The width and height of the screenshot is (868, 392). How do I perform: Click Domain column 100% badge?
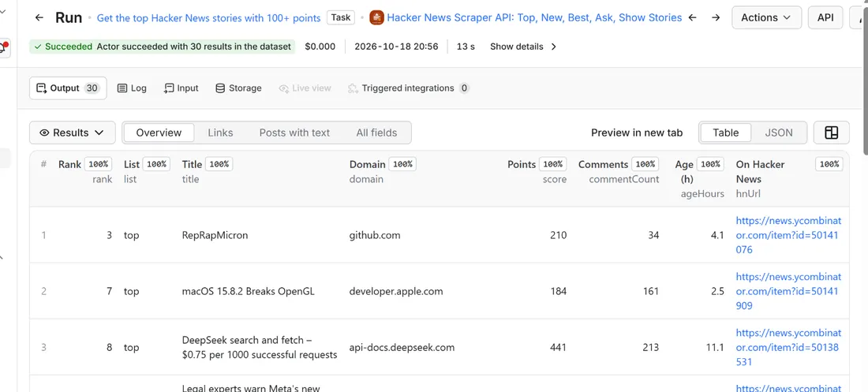(x=402, y=164)
